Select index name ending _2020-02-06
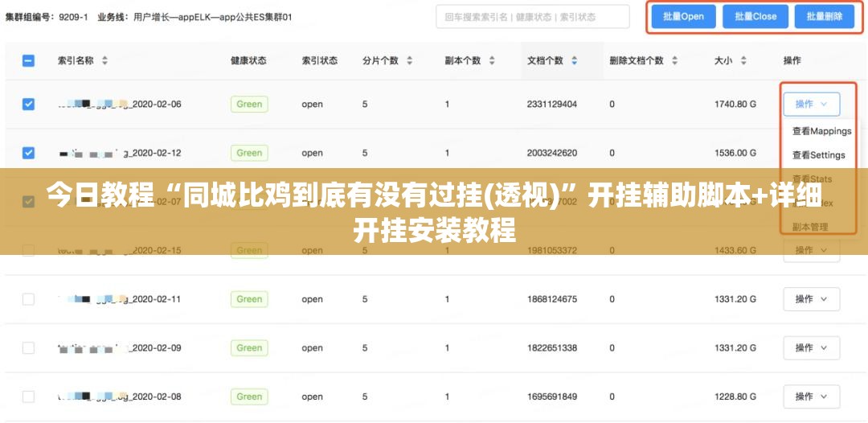The image size is (868, 423). click(x=120, y=104)
